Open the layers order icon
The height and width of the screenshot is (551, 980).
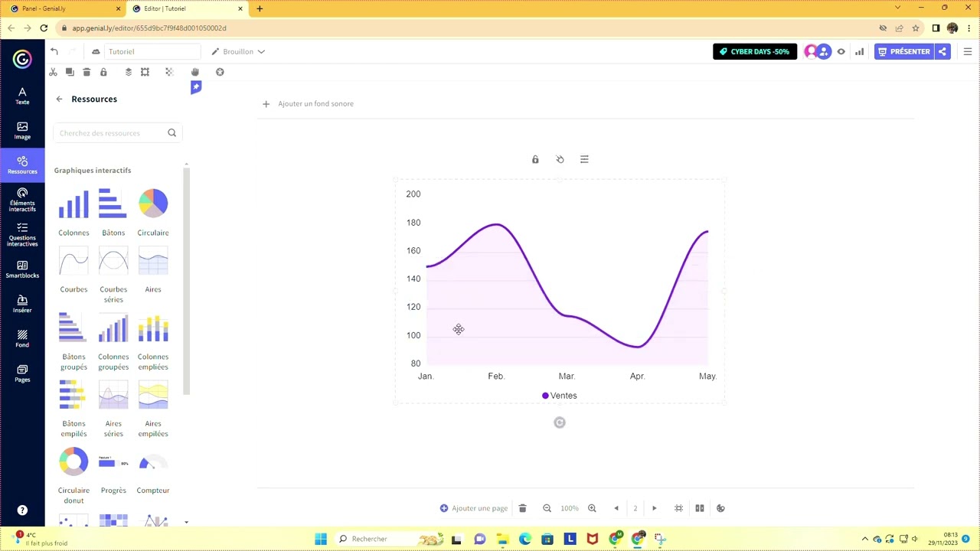[x=128, y=72]
